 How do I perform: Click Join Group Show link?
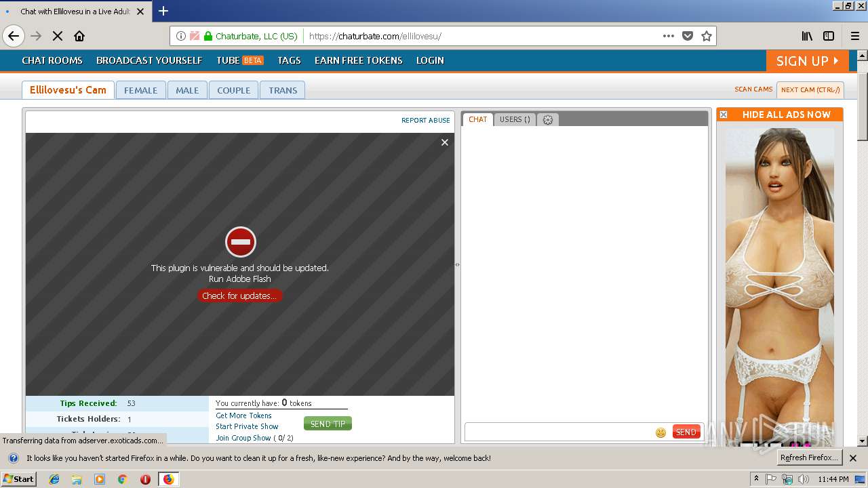pyautogui.click(x=243, y=438)
